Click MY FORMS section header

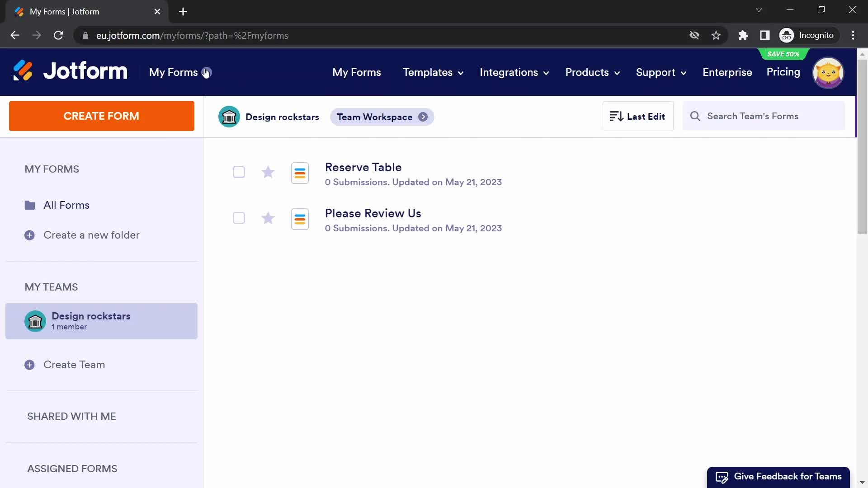click(52, 169)
